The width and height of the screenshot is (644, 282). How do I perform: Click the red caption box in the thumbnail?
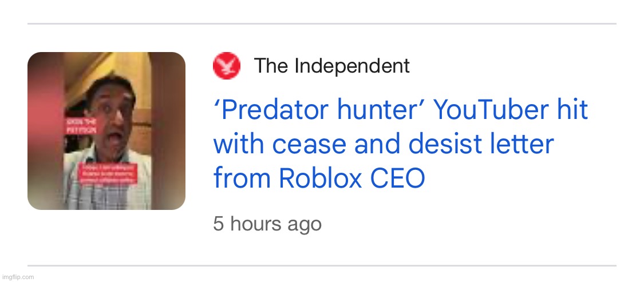point(108,173)
